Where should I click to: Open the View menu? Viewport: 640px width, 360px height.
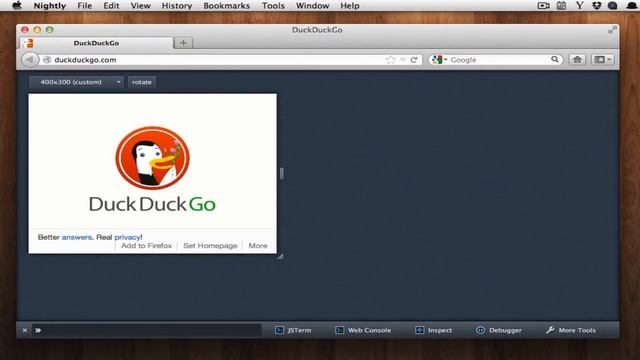[140, 6]
